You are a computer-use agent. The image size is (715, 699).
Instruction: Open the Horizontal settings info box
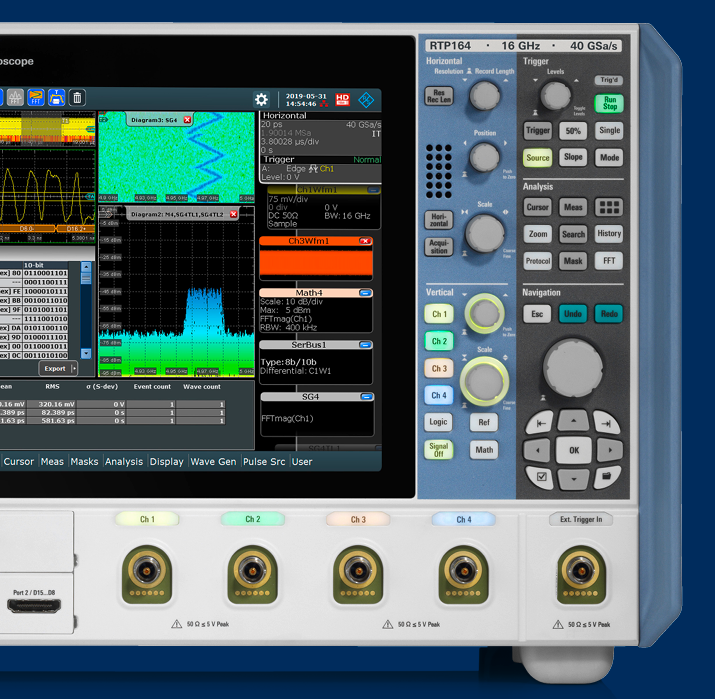coord(321,133)
